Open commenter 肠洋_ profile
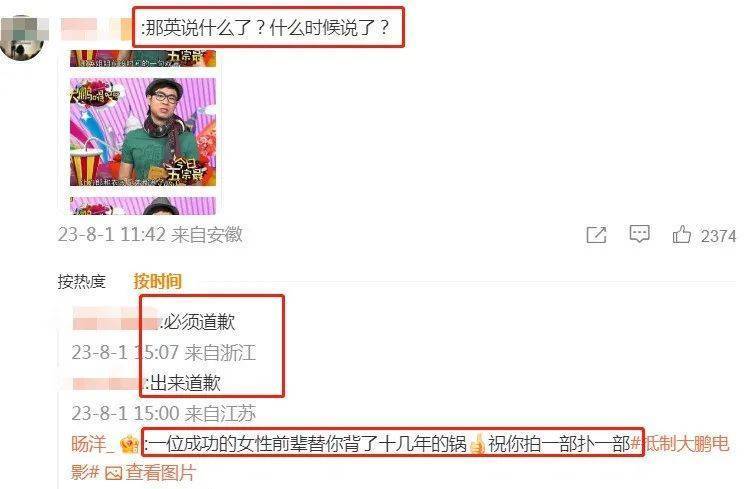This screenshot has width=752, height=489. 93,444
